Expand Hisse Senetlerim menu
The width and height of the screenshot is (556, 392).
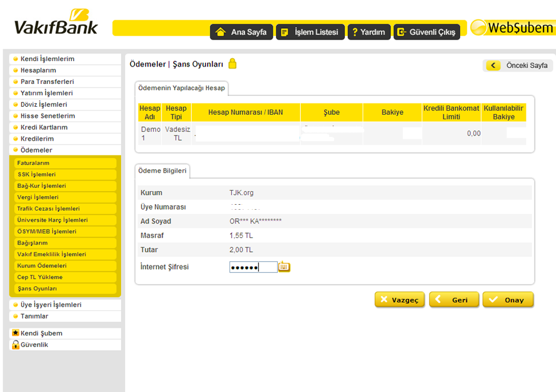[65, 116]
